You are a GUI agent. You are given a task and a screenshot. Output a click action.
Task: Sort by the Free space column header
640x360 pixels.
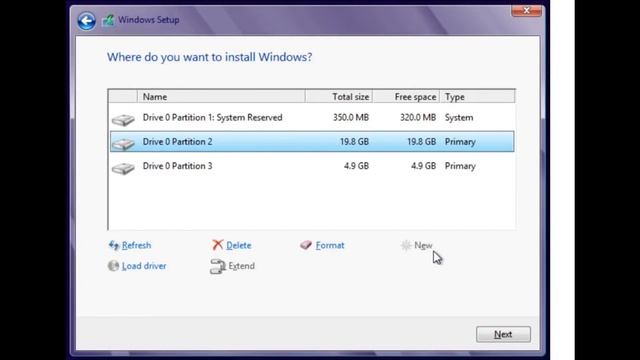coord(406,97)
